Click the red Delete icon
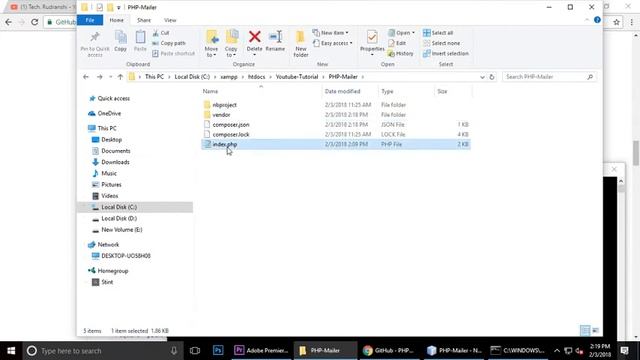Image resolution: width=640 pixels, height=360 pixels. click(254, 37)
